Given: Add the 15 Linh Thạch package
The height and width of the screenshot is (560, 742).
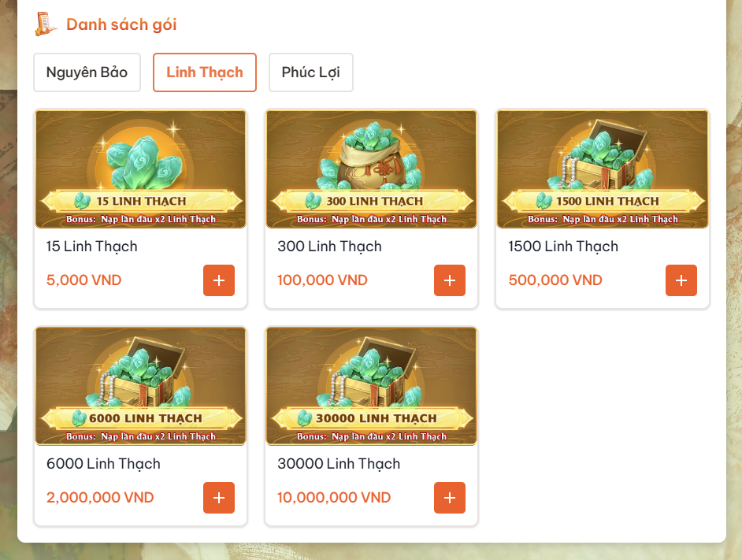Looking at the screenshot, I should [219, 280].
